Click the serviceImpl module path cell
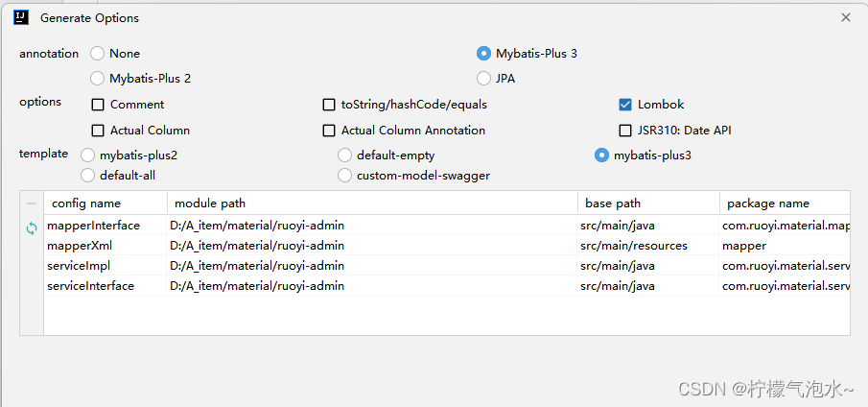The width and height of the screenshot is (868, 407). (257, 266)
